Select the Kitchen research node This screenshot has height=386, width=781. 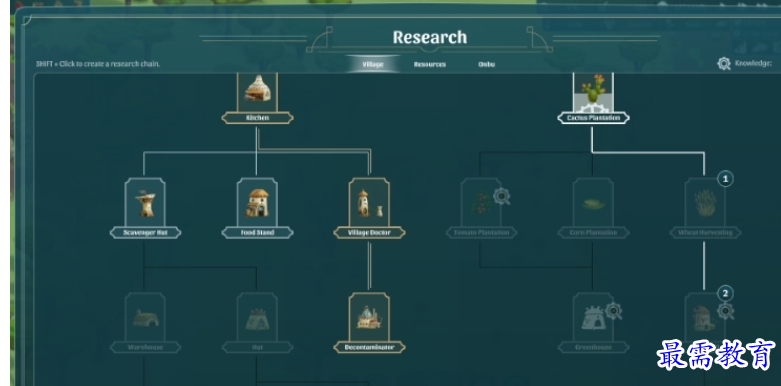pos(257,99)
